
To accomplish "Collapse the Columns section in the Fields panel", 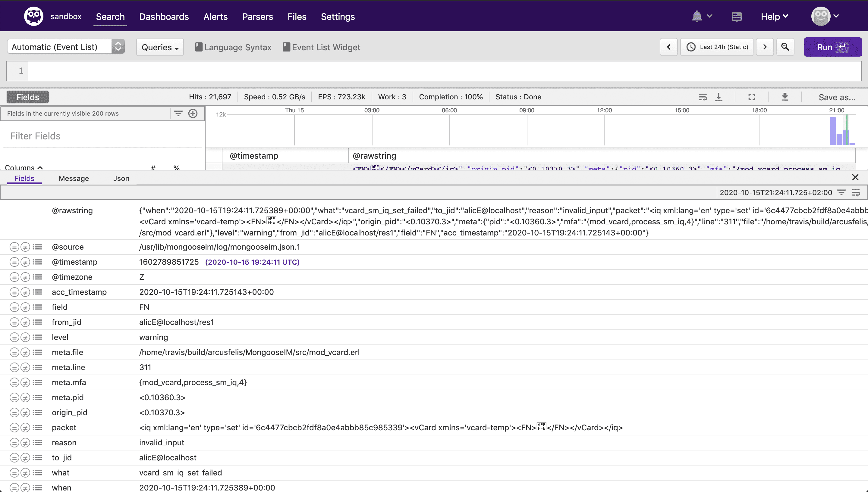I will 40,168.
